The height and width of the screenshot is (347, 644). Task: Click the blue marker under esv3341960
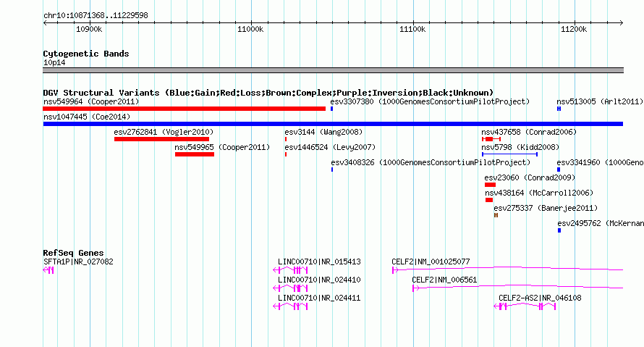[x=559, y=170]
